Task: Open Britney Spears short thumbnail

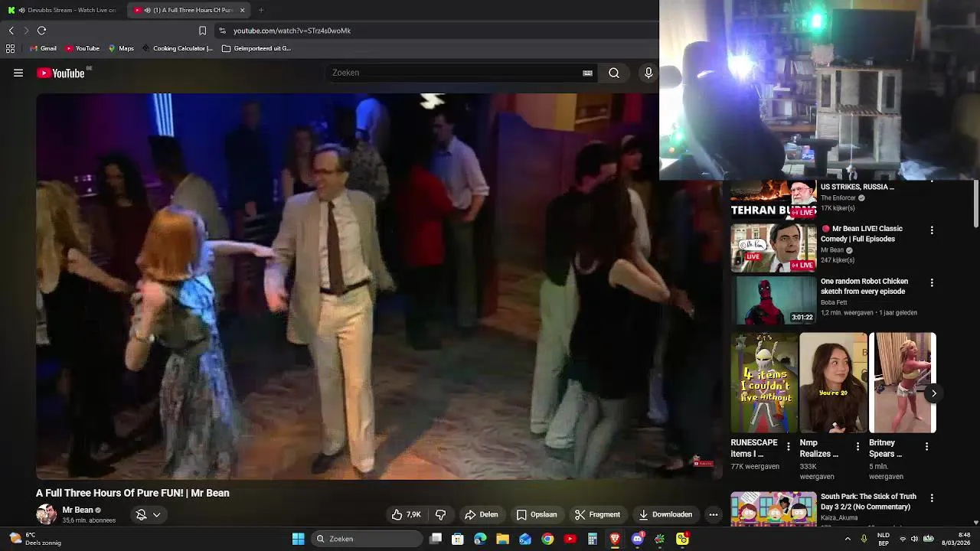Action: 902,383
